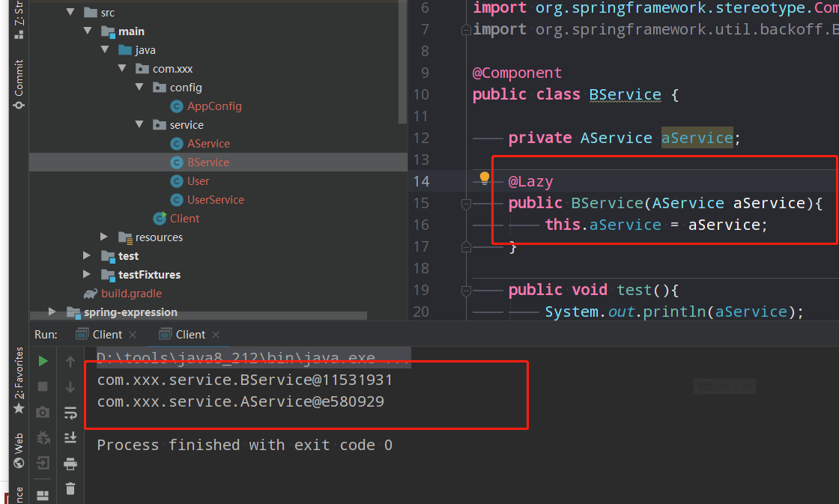Expand the testFixtures folder arrow
This screenshot has height=504, width=839.
click(87, 274)
